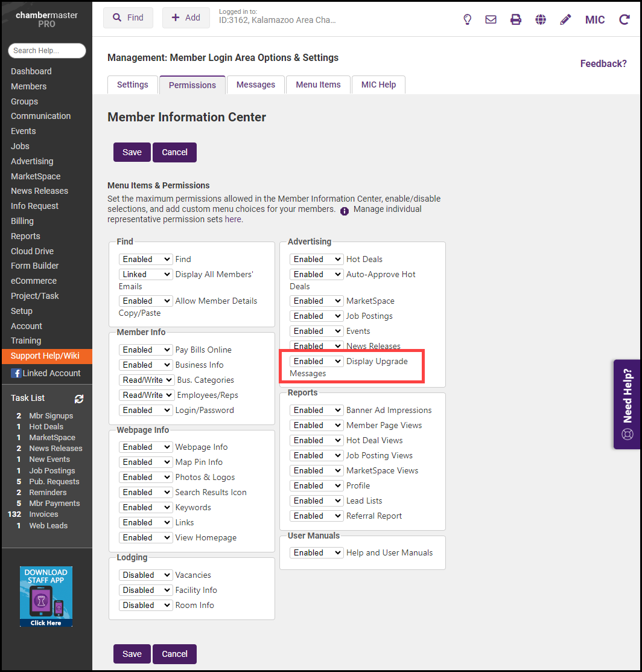Click the bottom Cancel button

175,653
